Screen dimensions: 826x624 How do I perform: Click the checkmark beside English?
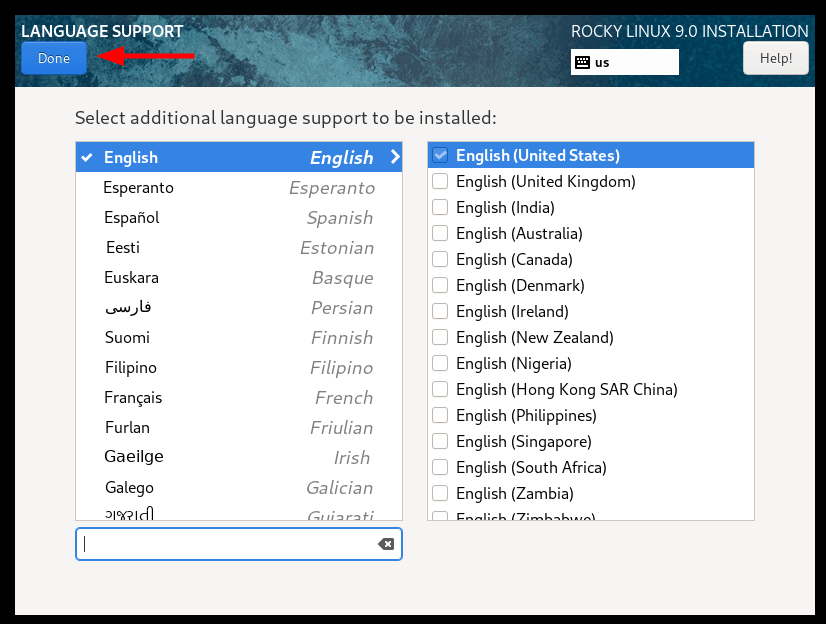[87, 157]
